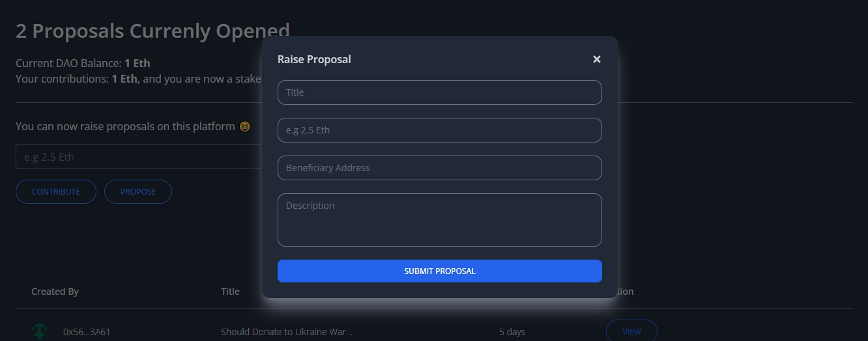Screen dimensions: 868x341
Task: Open the View button for the Ukraine proposal
Action: [631, 331]
